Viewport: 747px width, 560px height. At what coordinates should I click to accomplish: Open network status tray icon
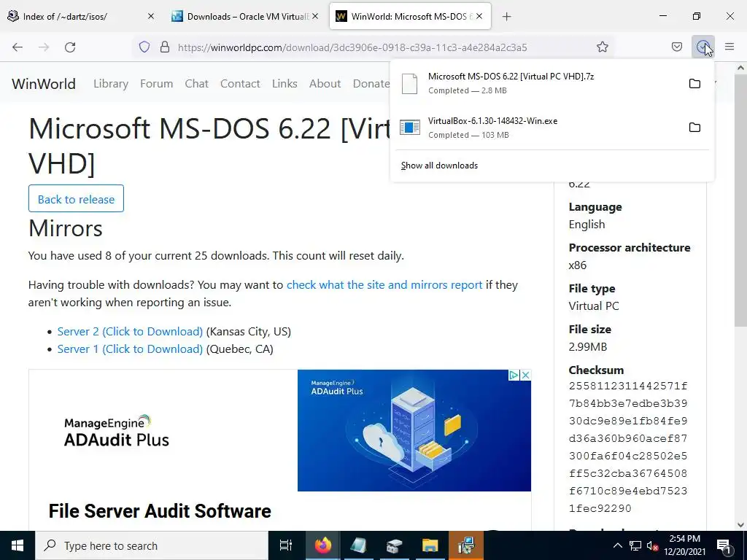(x=635, y=545)
